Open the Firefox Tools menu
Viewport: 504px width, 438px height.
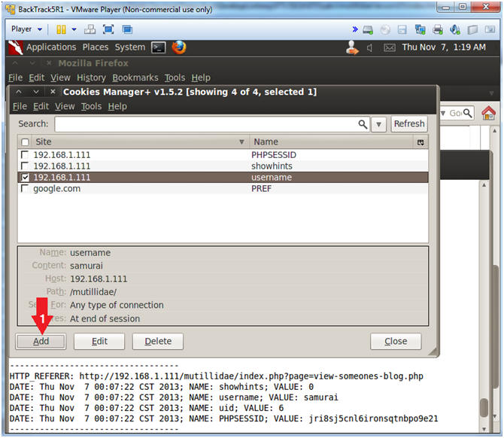pos(175,78)
